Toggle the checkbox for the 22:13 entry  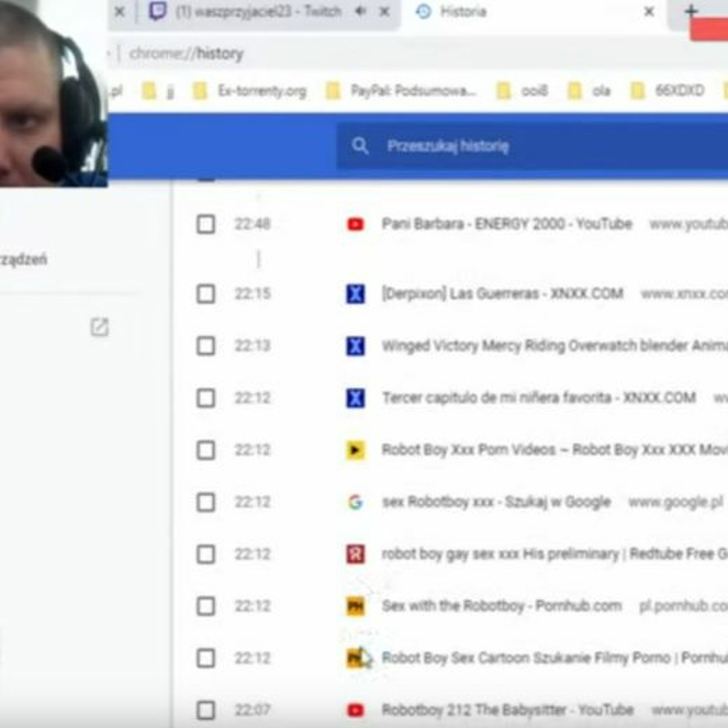[206, 346]
